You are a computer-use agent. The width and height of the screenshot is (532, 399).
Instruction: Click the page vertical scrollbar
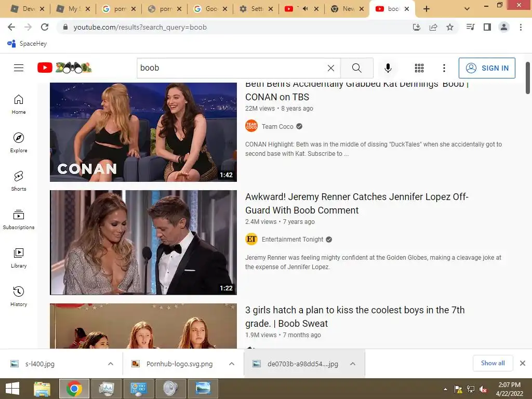[528, 78]
